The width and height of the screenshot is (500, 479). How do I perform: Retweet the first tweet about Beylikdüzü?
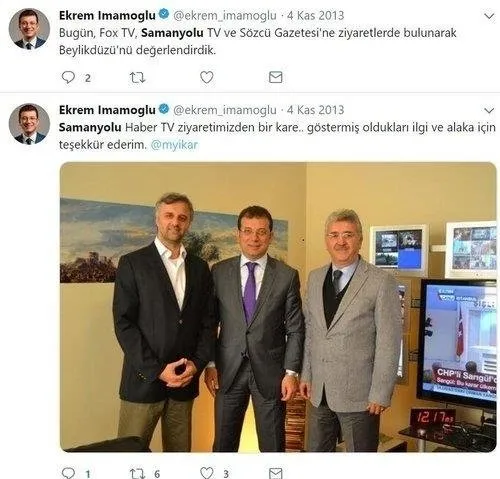pos(137,78)
